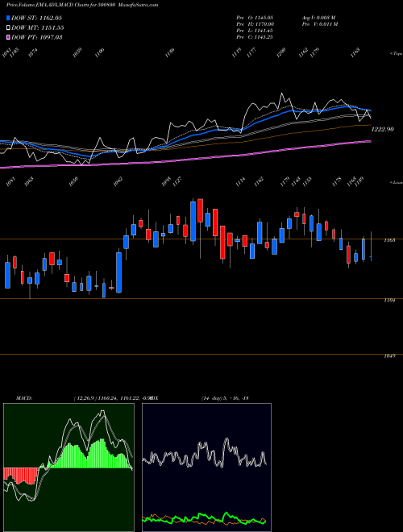Click the '<Lows' marker label at right
Image resolution: width=403 pixels, height=532 pixels.
(396, 182)
